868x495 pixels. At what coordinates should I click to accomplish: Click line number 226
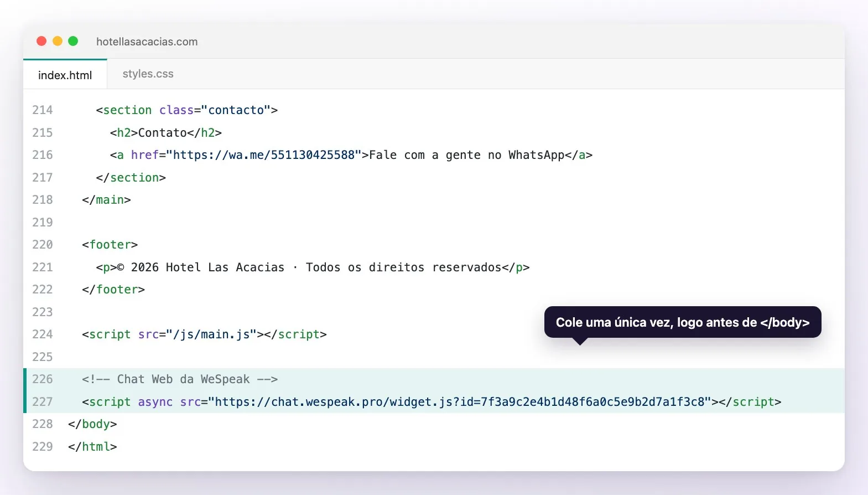[43, 379]
